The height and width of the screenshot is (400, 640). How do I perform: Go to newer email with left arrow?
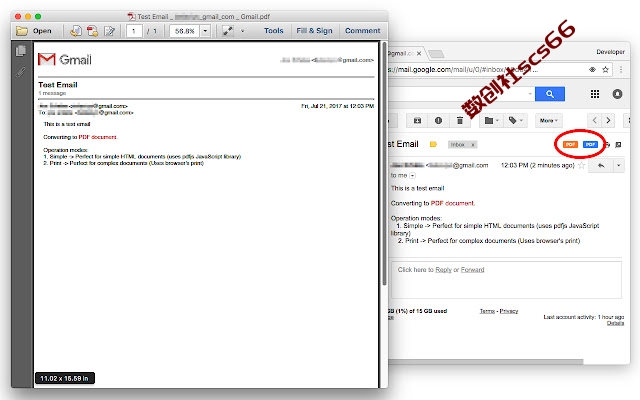[594, 120]
